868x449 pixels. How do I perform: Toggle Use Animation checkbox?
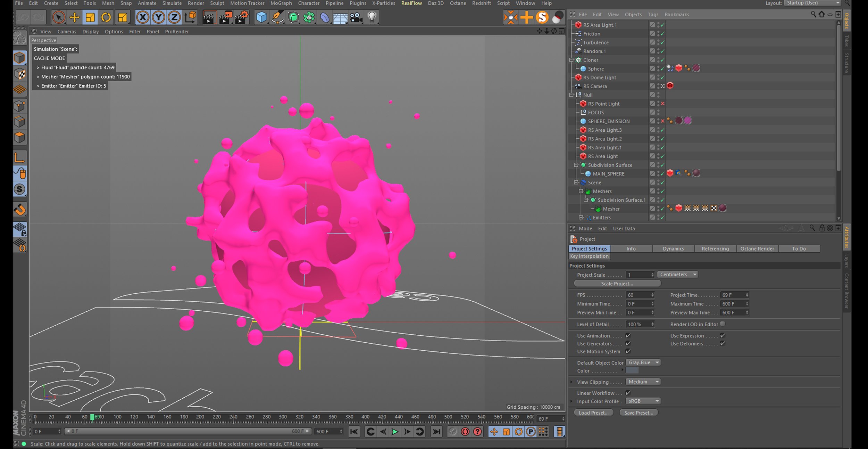628,335
